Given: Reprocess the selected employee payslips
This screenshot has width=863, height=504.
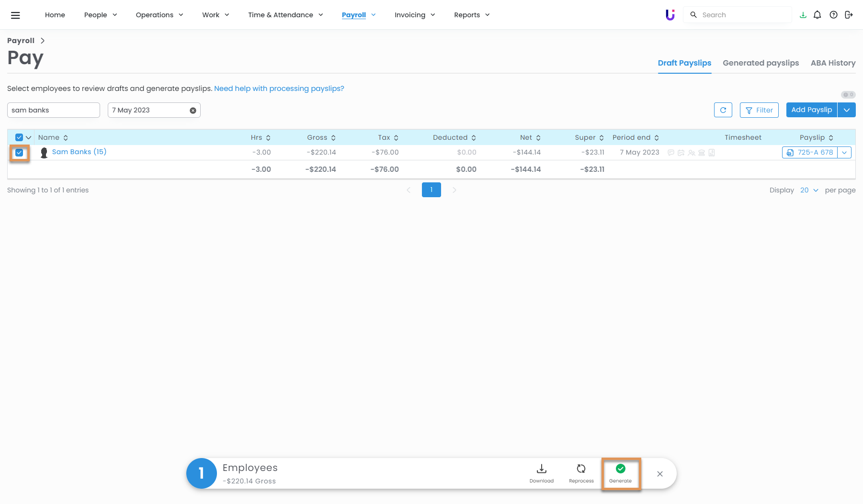Looking at the screenshot, I should (x=581, y=473).
